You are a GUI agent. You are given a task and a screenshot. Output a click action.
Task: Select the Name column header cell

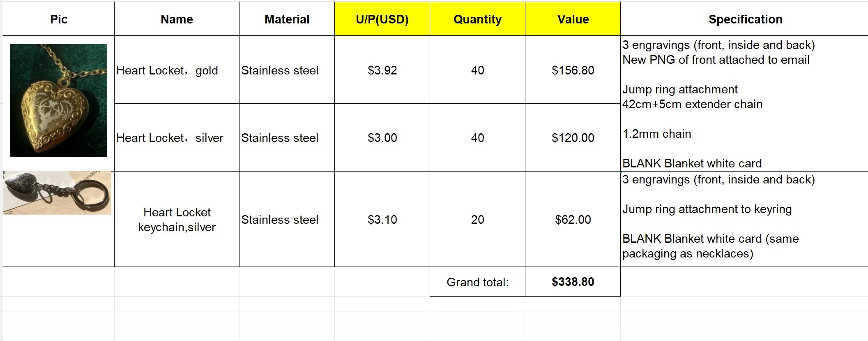[177, 19]
